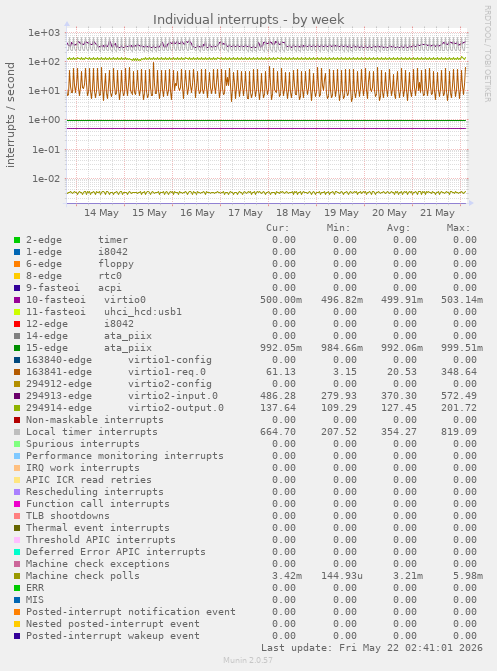Click the brown virtio1-req.0 legend color square

[x=17, y=372]
